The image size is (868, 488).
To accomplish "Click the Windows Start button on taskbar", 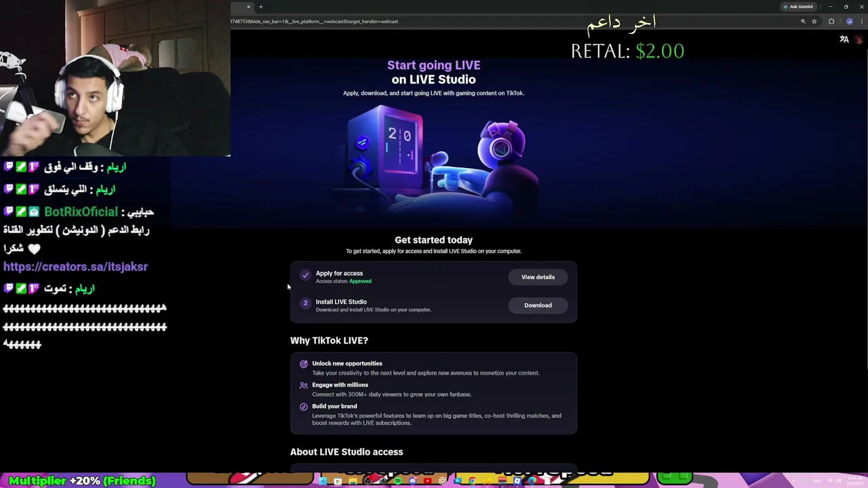I will [322, 481].
